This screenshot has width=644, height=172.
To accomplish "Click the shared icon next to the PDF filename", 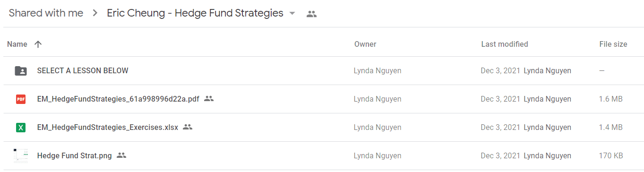I will tap(209, 99).
